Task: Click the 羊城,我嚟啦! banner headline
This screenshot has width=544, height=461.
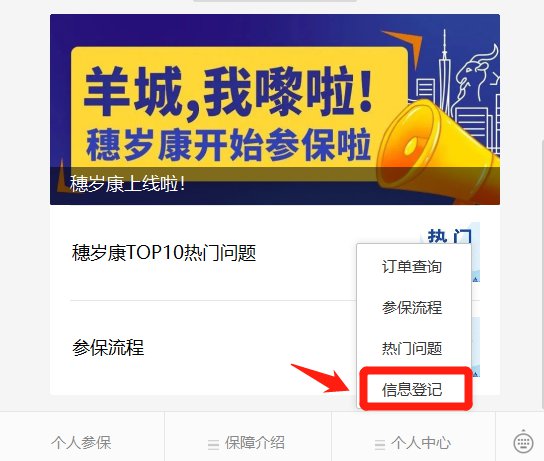Action: tap(229, 92)
